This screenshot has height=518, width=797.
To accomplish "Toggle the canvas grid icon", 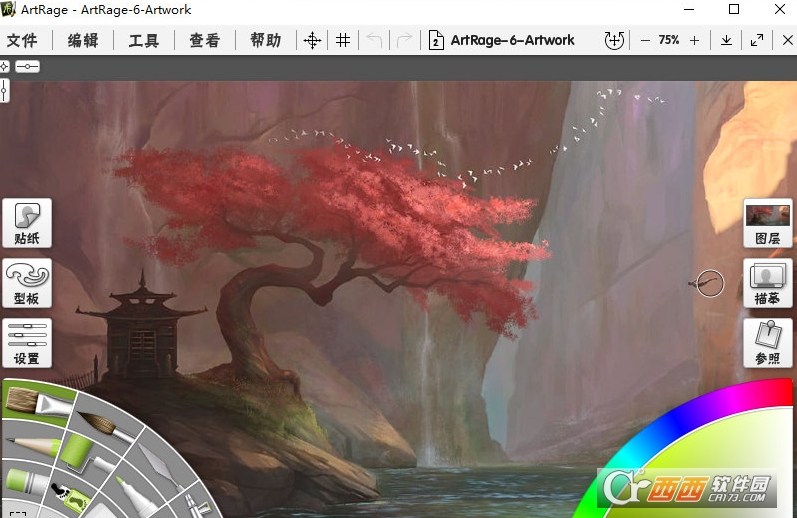I will (x=343, y=40).
